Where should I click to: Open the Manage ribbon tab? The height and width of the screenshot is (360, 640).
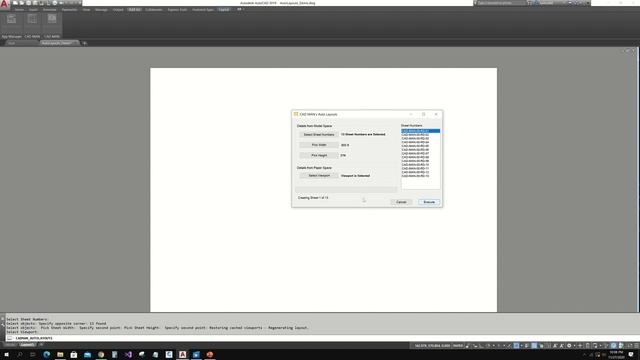pyautogui.click(x=101, y=9)
